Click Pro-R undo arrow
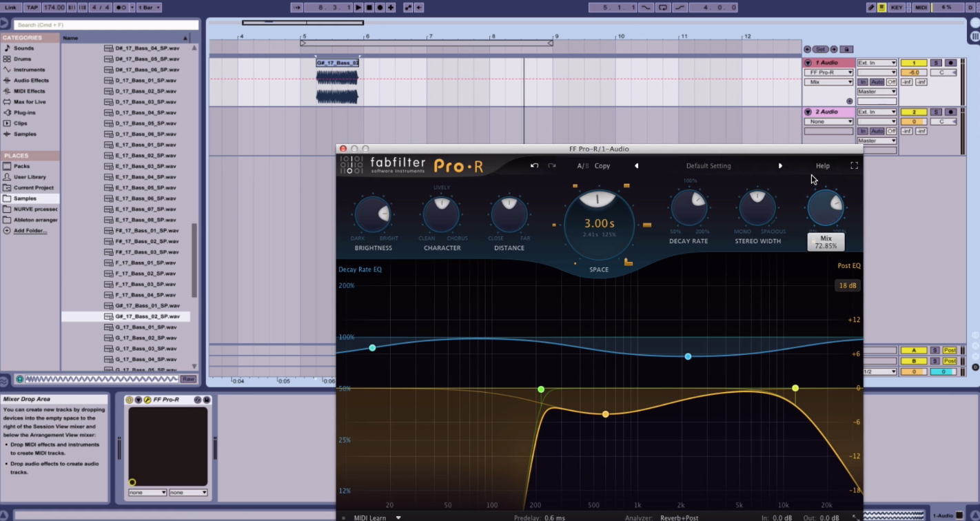The width and height of the screenshot is (980, 521). tap(534, 165)
